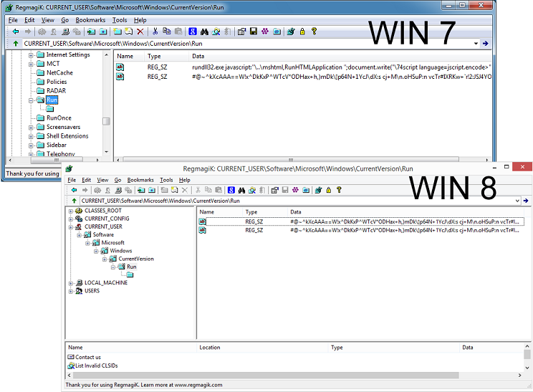Expand CLASSES_ROOT in Win 8 tree
Image resolution: width=533 pixels, height=392 pixels.
coord(71,211)
